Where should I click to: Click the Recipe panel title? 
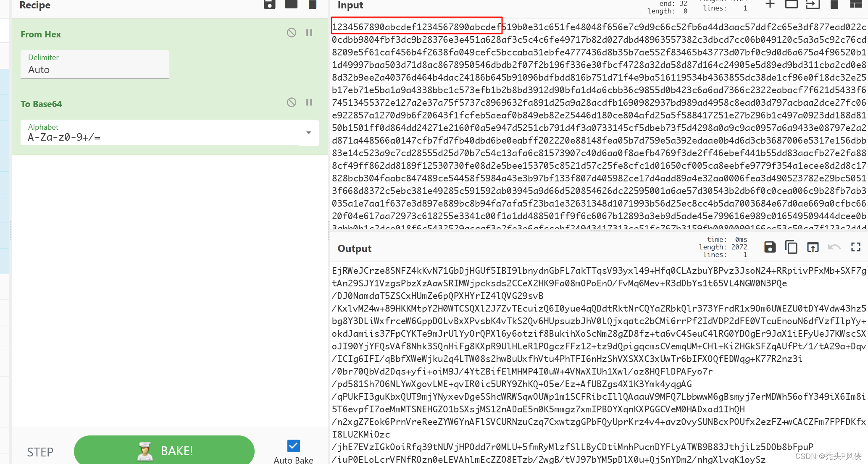point(35,5)
